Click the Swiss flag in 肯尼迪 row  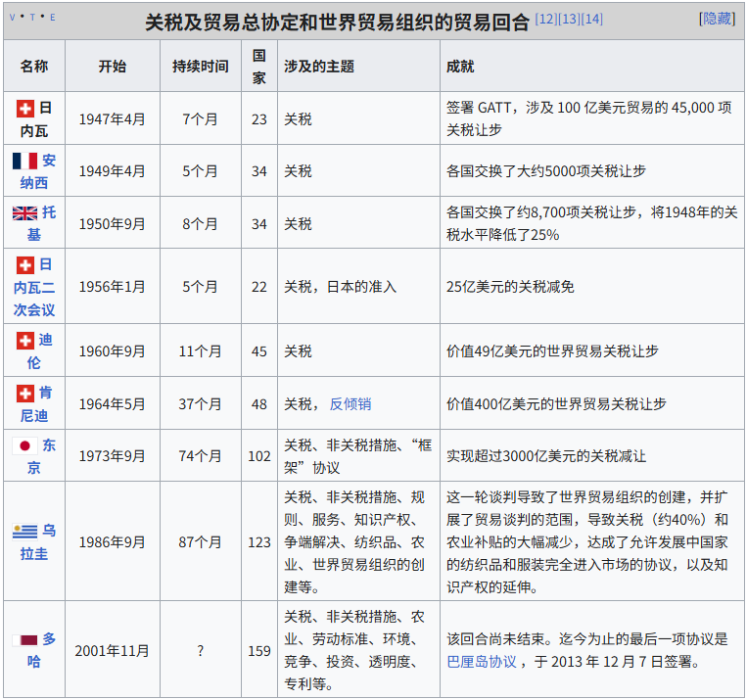pos(25,394)
